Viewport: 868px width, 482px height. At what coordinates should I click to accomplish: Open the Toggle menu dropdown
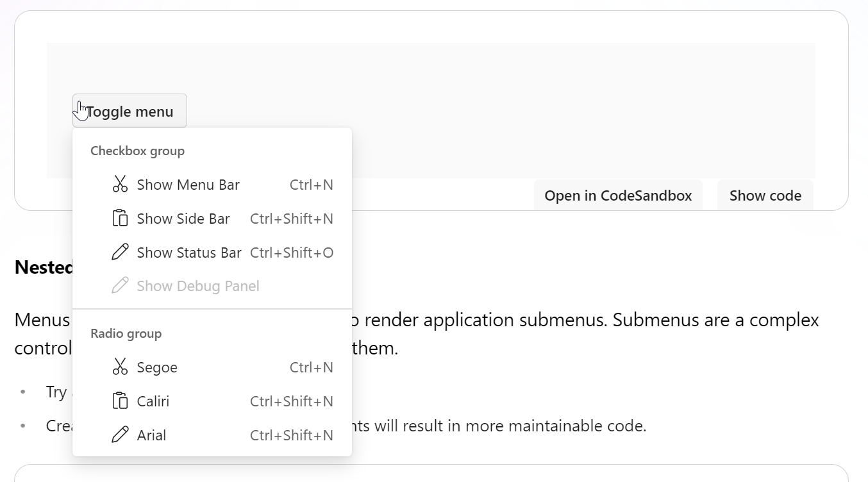129,110
